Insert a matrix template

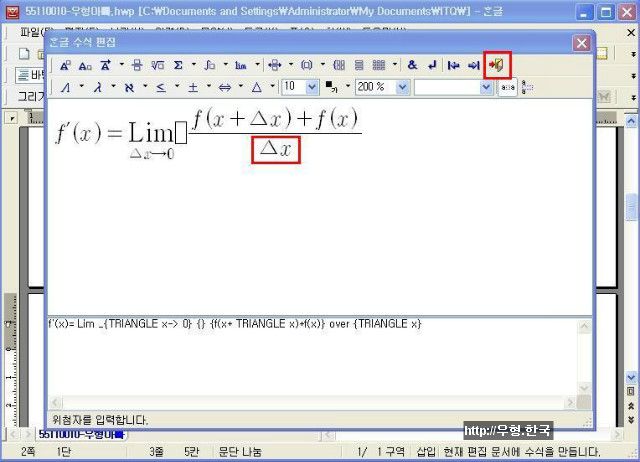click(x=379, y=65)
